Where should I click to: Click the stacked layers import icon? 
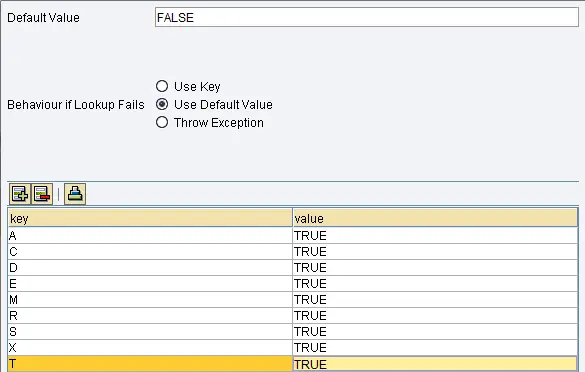(x=75, y=194)
